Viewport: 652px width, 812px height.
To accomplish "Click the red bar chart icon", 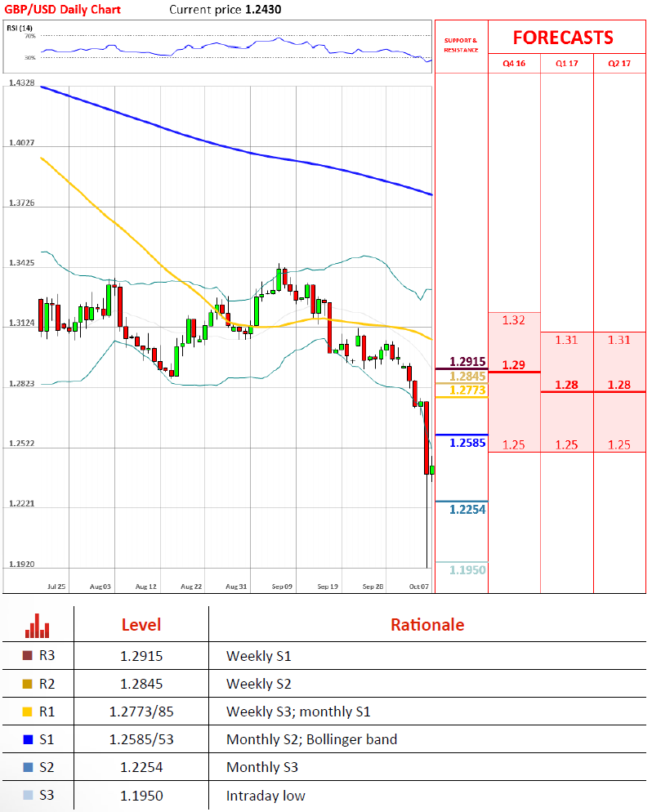I will coord(38,626).
